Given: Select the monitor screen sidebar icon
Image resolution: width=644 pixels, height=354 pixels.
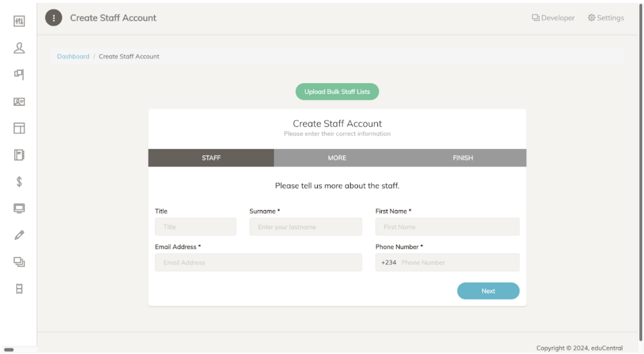Looking at the screenshot, I should point(19,208).
